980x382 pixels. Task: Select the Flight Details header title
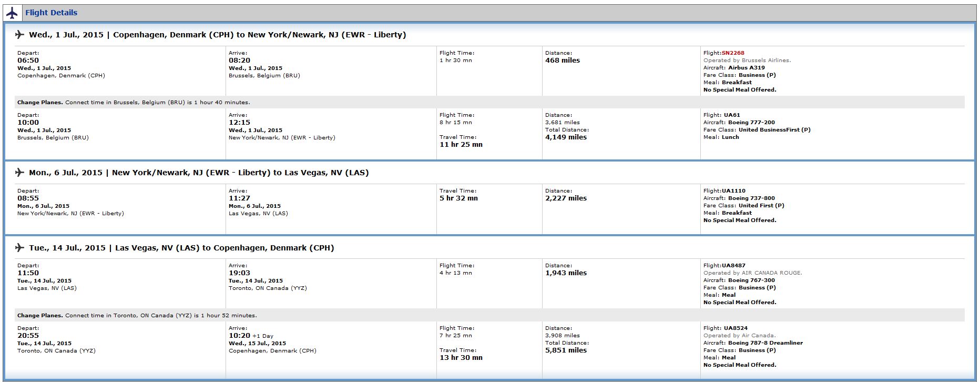pos(51,13)
